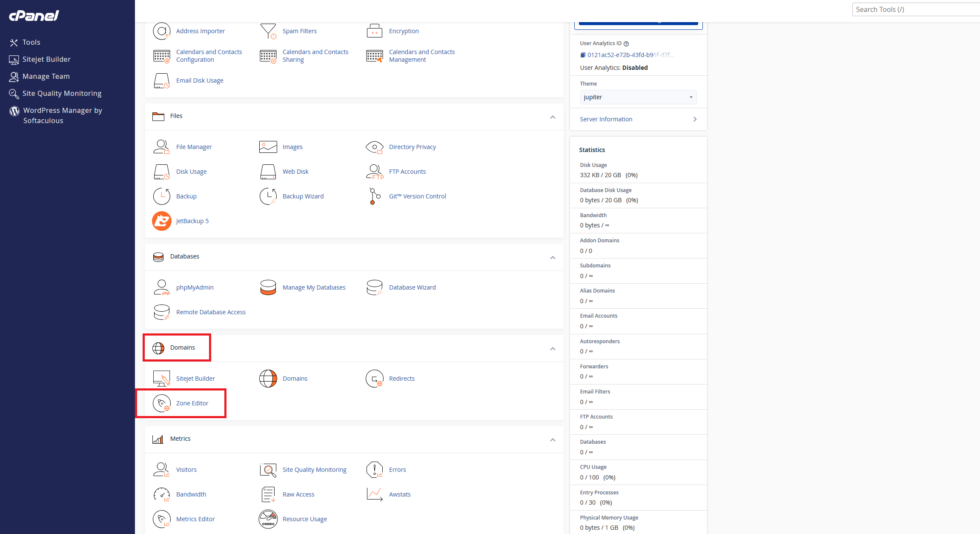
Task: Copy the User Analytics ID icon
Action: click(583, 55)
